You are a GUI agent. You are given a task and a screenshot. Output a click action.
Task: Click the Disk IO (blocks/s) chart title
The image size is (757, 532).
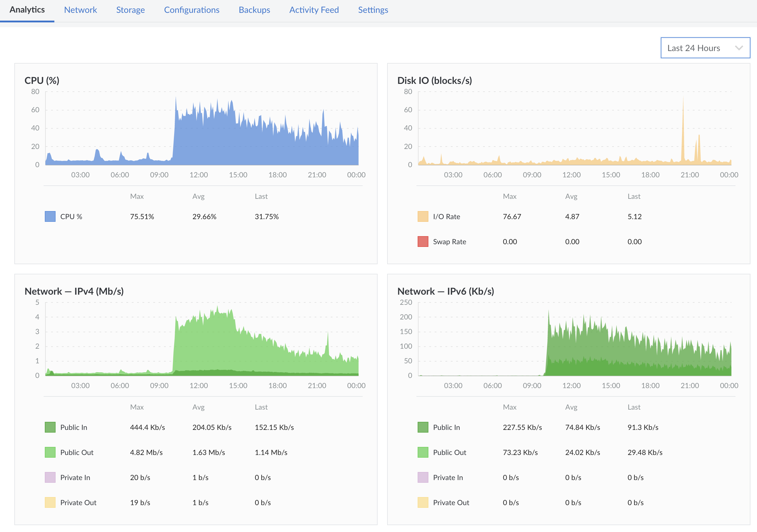(x=435, y=80)
